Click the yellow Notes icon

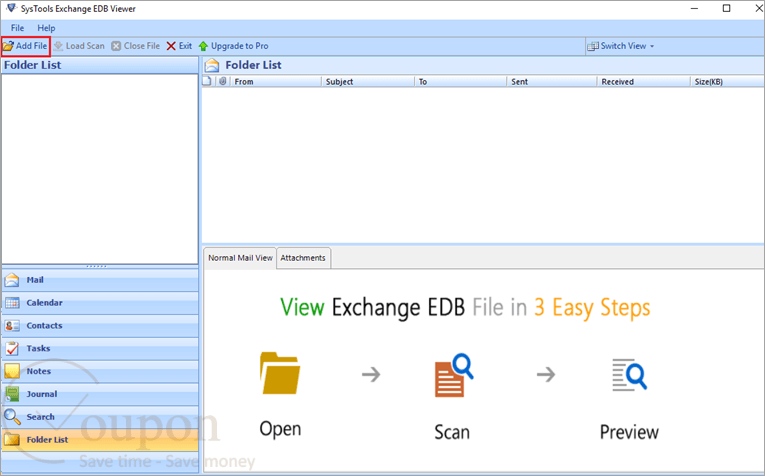(12, 371)
